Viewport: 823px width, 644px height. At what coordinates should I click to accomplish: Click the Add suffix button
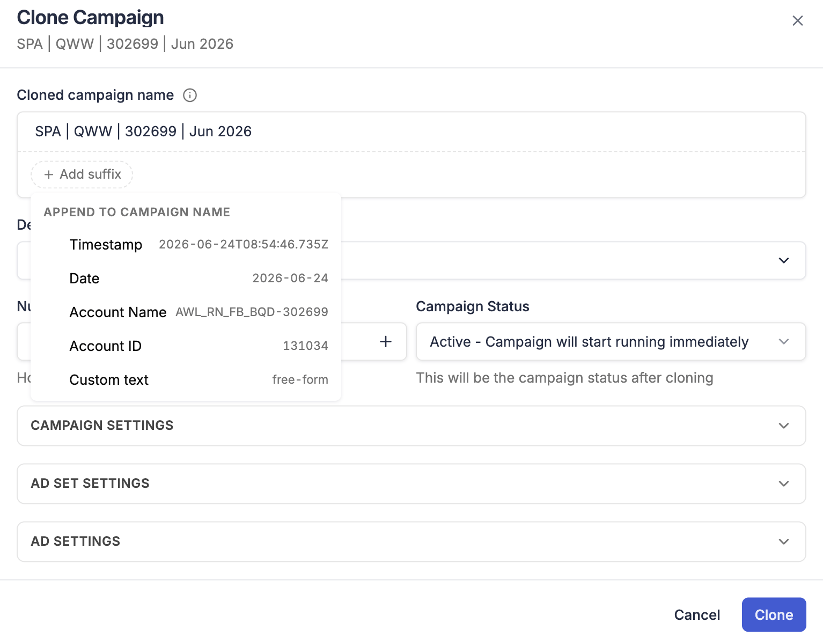[82, 174]
